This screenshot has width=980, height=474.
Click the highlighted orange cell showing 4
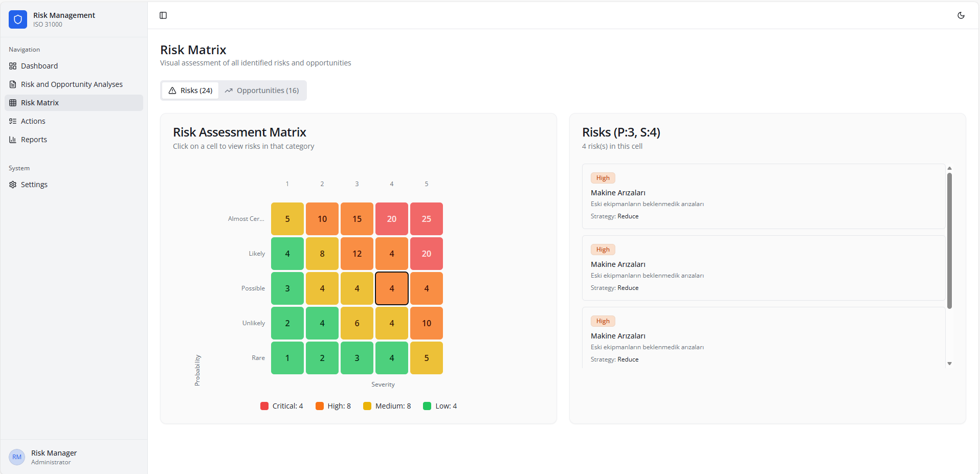coord(391,288)
